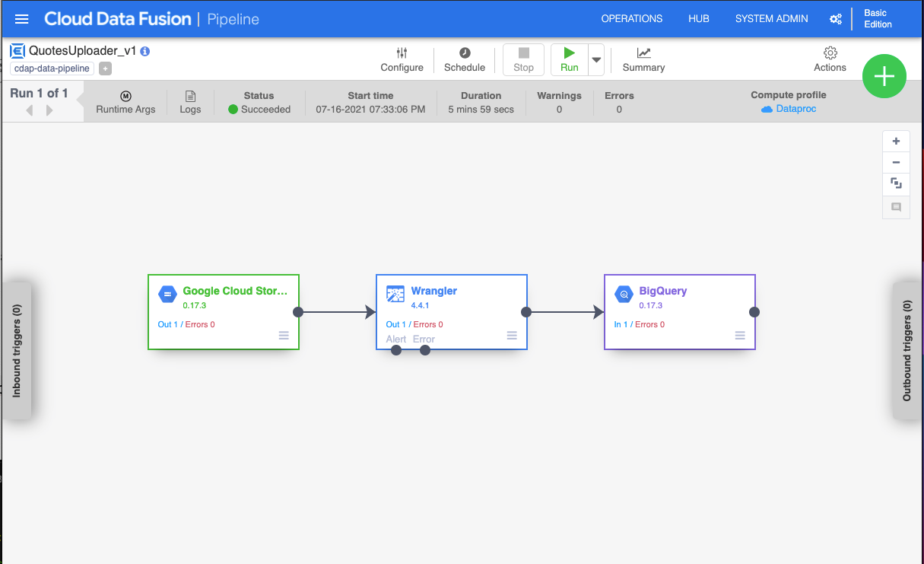Expand the Outbound triggers panel
Viewport: 924px width, 564px height.
907,350
